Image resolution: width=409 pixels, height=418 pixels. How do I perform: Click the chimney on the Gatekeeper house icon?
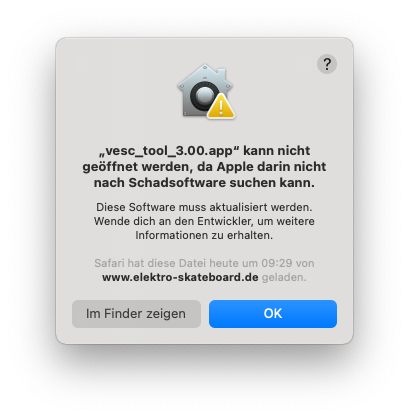pyautogui.click(x=222, y=75)
